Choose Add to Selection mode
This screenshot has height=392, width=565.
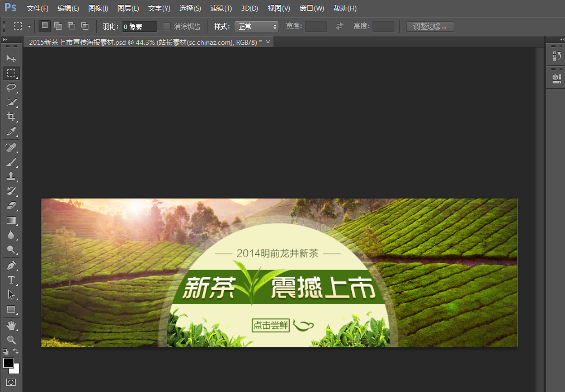(x=58, y=26)
